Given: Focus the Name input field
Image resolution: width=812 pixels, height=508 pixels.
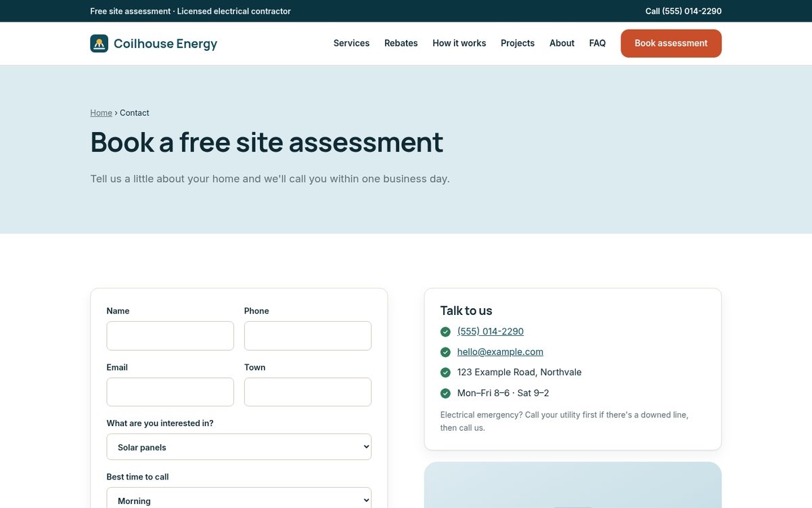Looking at the screenshot, I should 170,336.
